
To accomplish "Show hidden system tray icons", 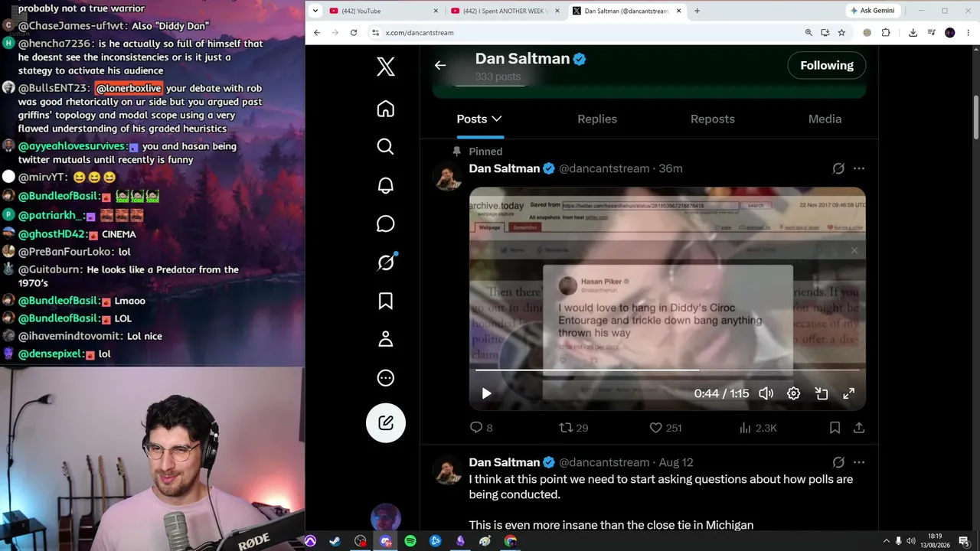I will (887, 541).
